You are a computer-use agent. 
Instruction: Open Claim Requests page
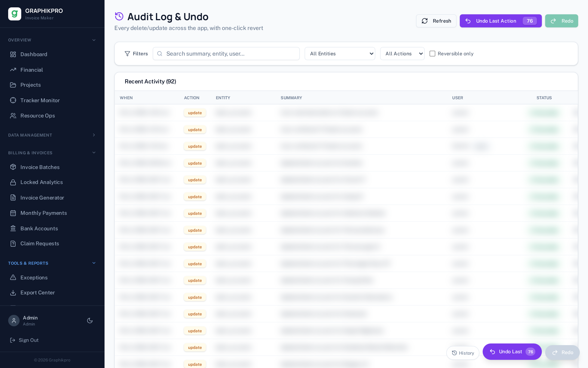click(x=52, y=243)
